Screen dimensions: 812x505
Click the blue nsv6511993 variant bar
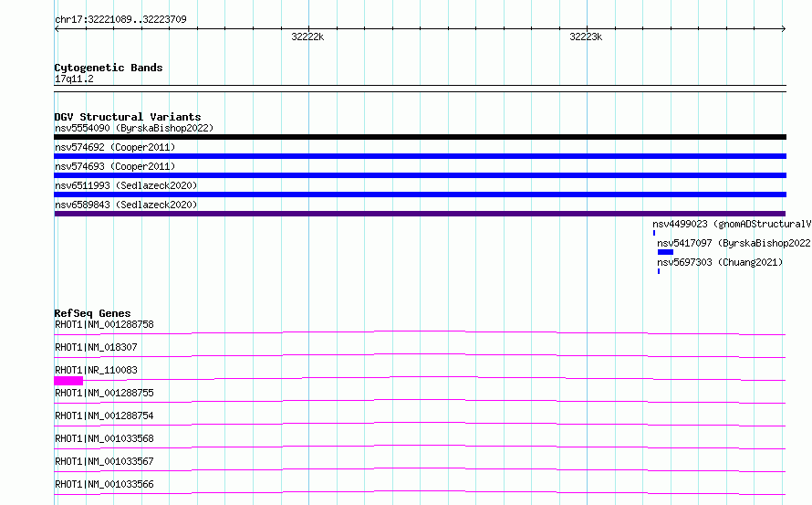pyautogui.click(x=420, y=195)
